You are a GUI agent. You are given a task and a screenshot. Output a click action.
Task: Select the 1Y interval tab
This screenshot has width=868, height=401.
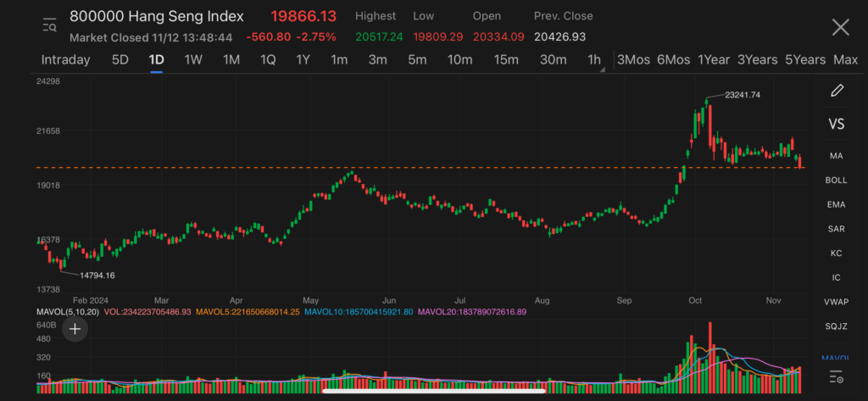point(303,60)
